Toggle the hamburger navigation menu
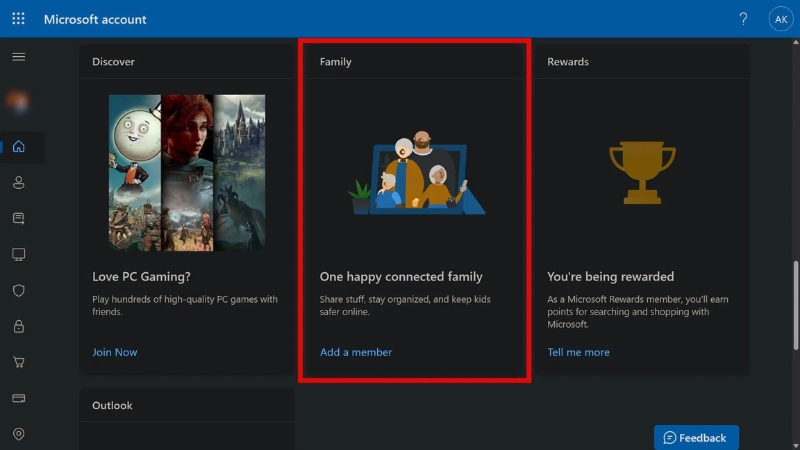This screenshot has width=800, height=450. (x=19, y=57)
